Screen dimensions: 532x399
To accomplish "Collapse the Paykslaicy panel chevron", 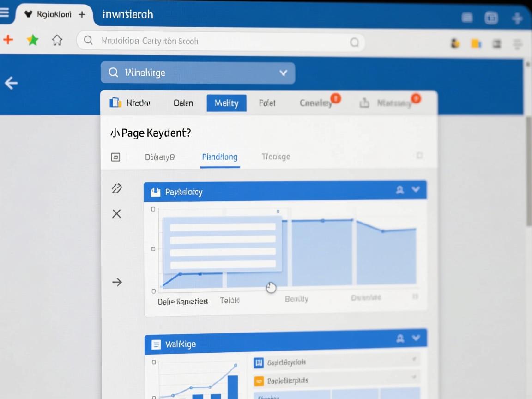I will pyautogui.click(x=416, y=189).
